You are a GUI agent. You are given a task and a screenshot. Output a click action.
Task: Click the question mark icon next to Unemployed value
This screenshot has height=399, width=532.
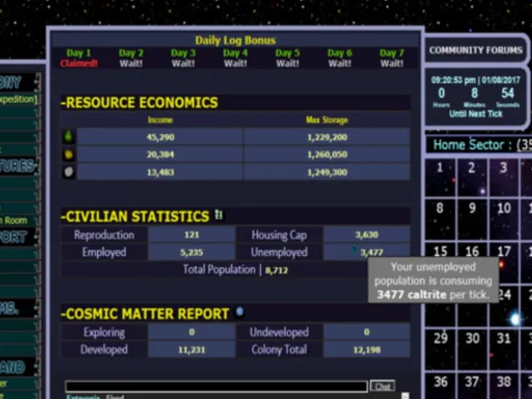[354, 251]
